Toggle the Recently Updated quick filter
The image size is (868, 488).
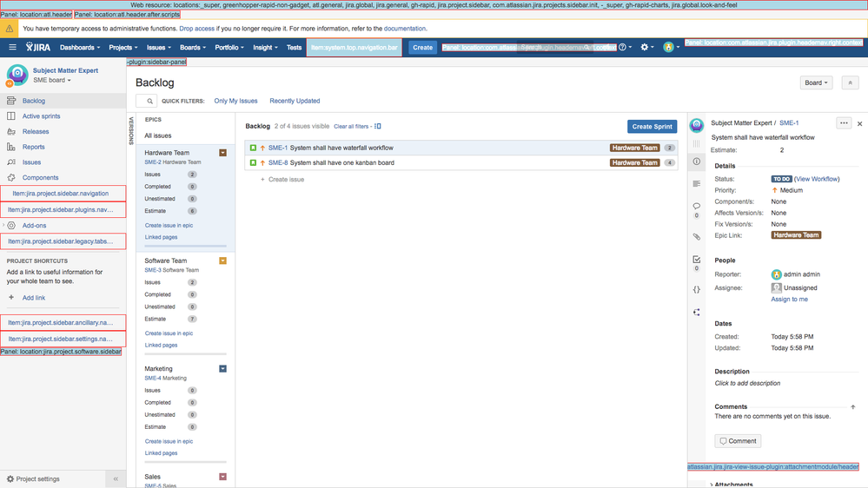(x=295, y=101)
